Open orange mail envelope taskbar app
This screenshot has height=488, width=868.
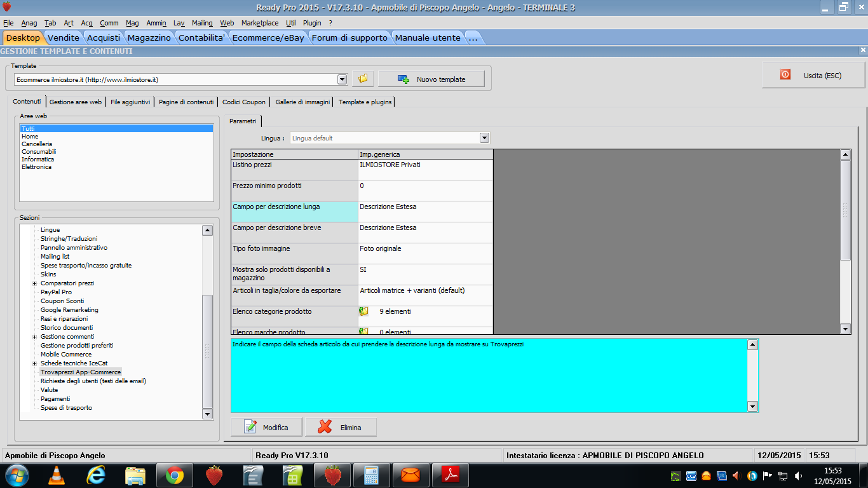pyautogui.click(x=411, y=475)
